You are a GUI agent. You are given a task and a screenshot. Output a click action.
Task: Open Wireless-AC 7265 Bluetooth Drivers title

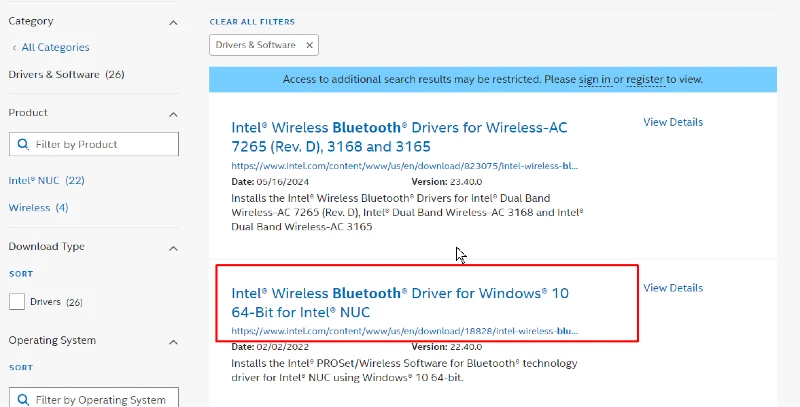click(399, 137)
